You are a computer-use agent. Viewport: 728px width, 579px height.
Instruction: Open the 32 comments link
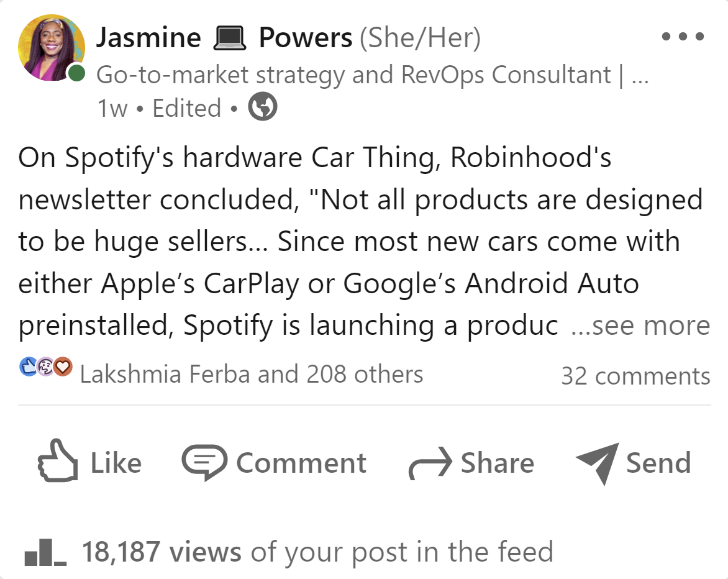[x=635, y=376]
